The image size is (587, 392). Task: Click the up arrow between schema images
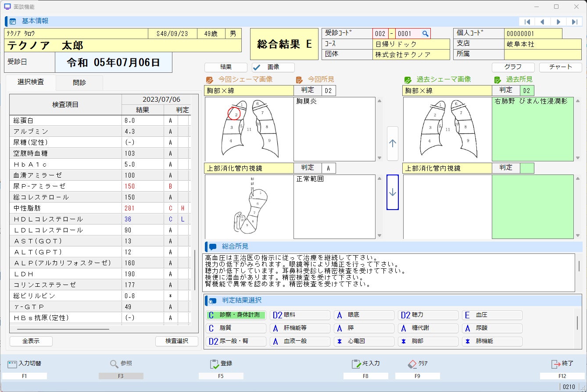(393, 143)
